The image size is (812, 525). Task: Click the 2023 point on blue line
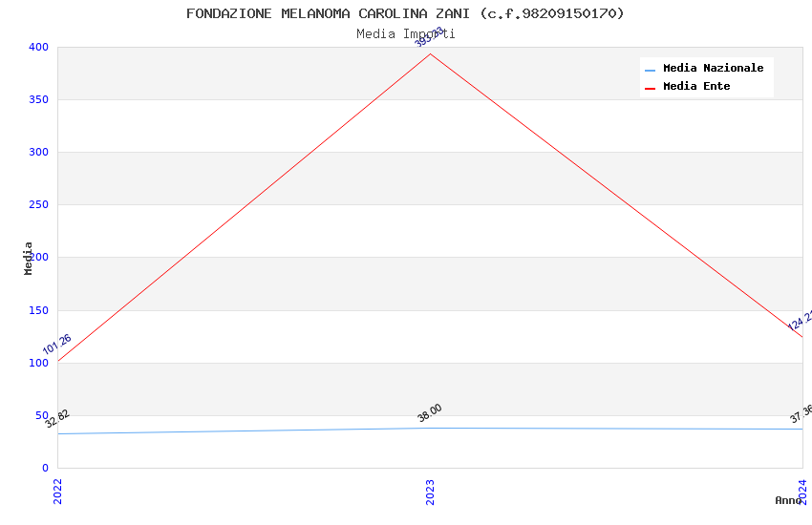[x=430, y=428]
